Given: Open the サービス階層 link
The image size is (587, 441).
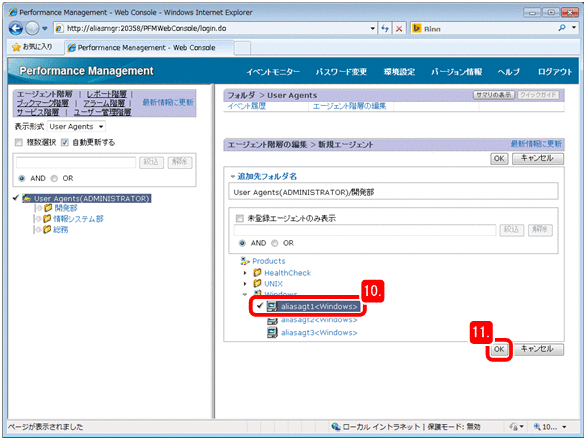Looking at the screenshot, I should click(x=38, y=112).
